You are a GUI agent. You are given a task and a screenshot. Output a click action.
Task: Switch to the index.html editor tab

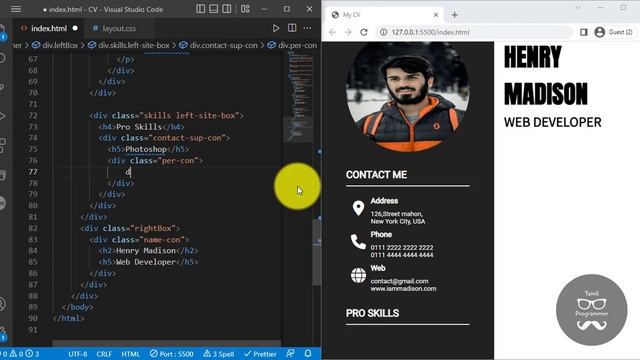click(49, 28)
